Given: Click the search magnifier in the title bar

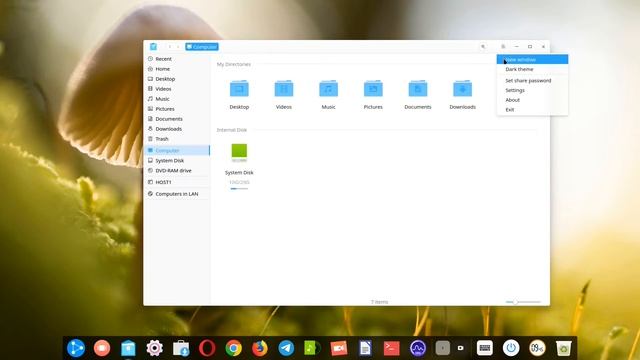Looking at the screenshot, I should (x=483, y=47).
